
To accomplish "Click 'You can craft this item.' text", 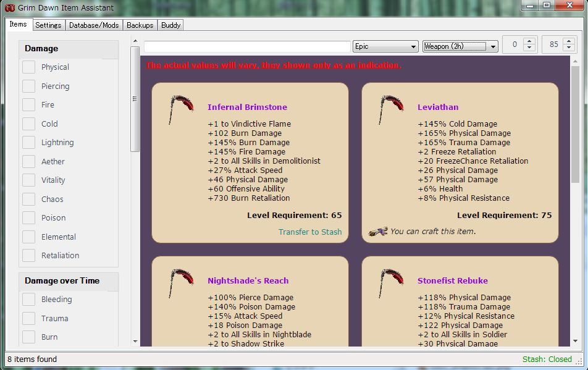I will (x=433, y=231).
